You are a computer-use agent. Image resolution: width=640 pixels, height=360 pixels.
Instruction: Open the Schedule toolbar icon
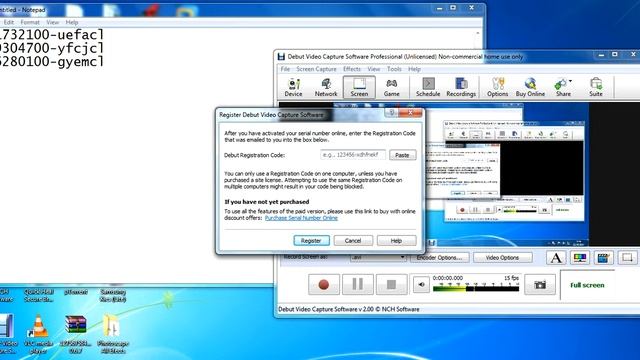tap(428, 87)
